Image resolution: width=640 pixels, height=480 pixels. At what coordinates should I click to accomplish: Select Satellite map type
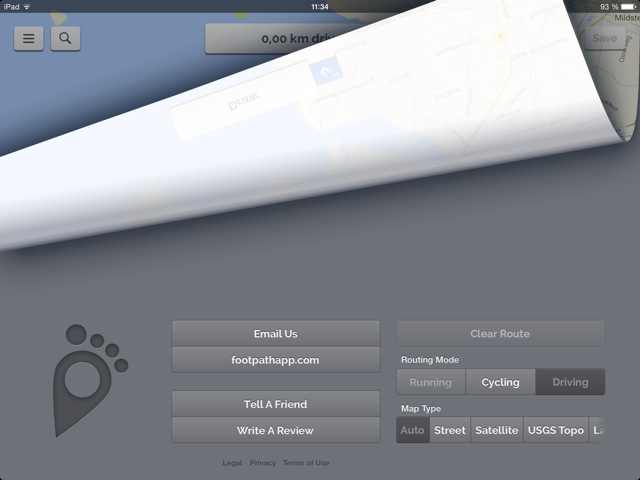[x=497, y=430]
